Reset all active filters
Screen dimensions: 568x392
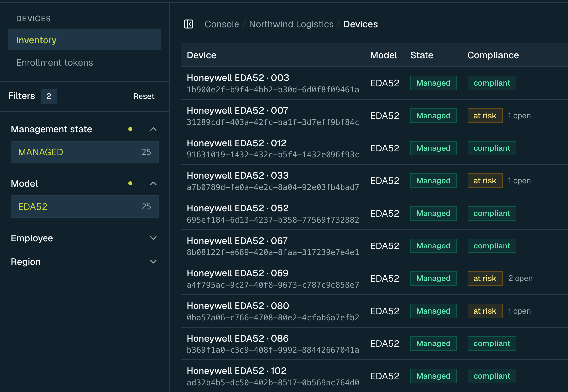click(144, 96)
